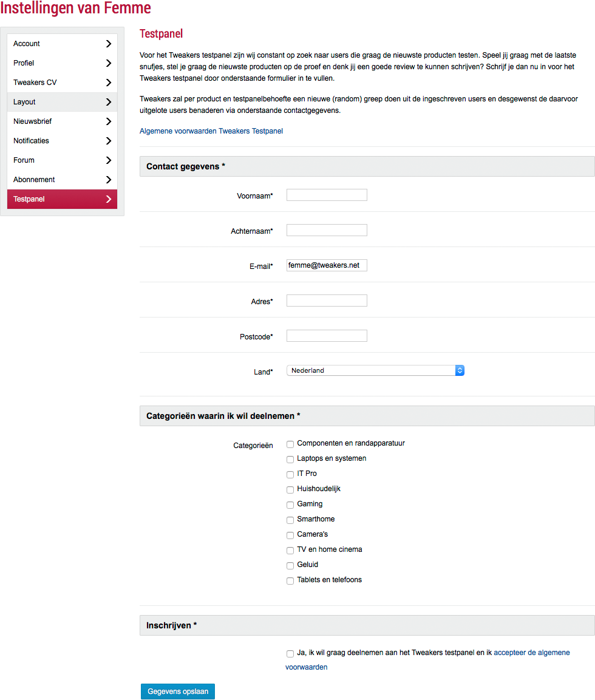This screenshot has height=700, width=595.
Task: Focus the Voornaam text field
Action: tap(327, 195)
